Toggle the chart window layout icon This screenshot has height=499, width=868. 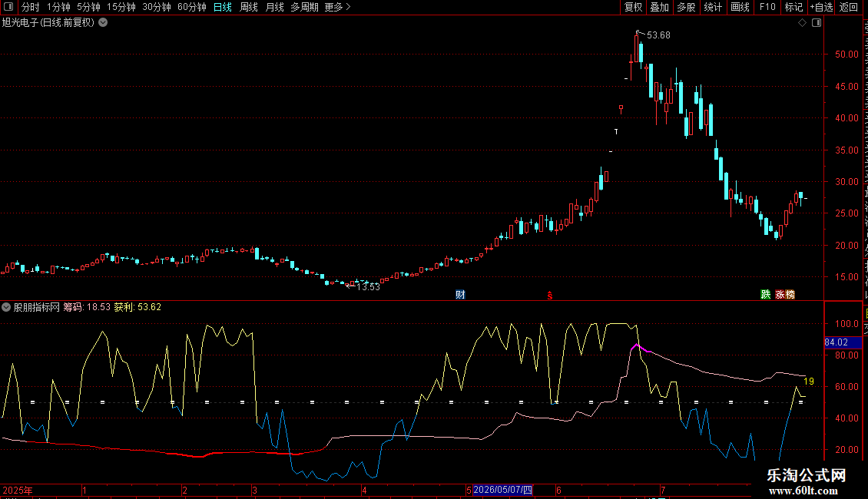817,23
